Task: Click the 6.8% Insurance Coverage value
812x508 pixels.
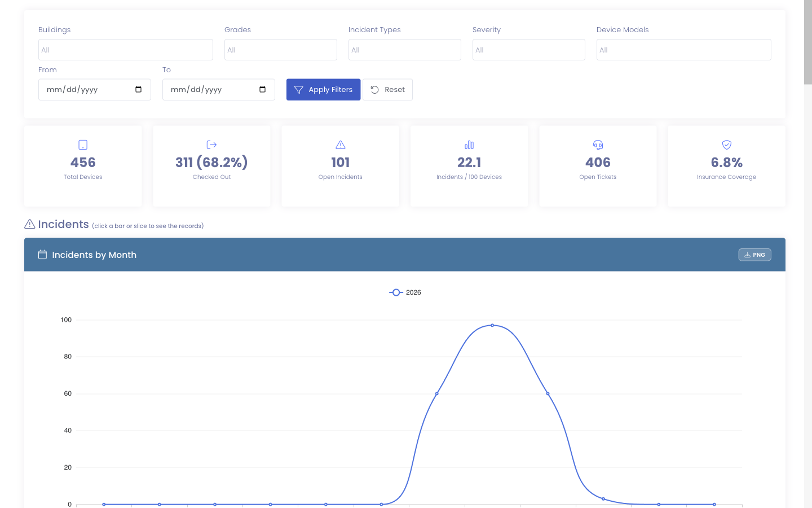Action: click(727, 163)
